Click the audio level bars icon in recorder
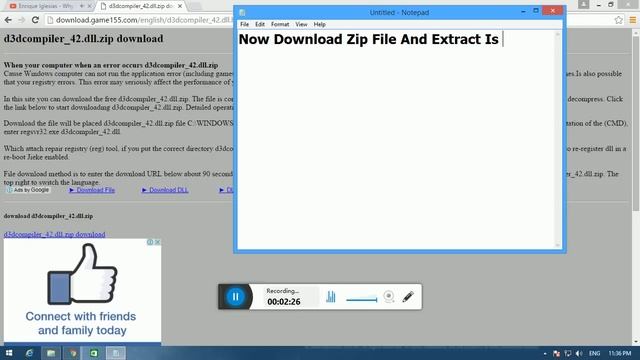This screenshot has width=640, height=360. tap(331, 297)
